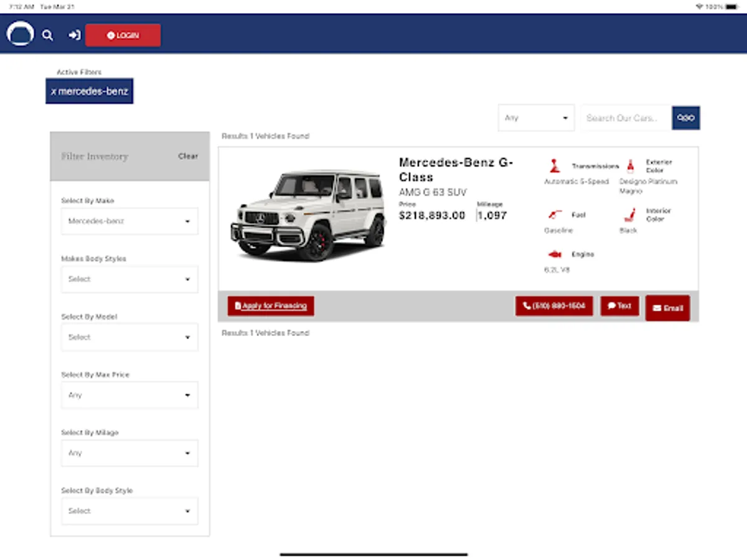Click the red LOGIN button
The image size is (747, 560).
(123, 35)
